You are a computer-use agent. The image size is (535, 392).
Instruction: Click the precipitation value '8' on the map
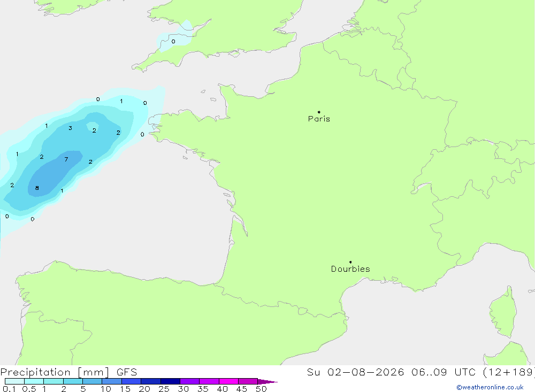coord(37,188)
